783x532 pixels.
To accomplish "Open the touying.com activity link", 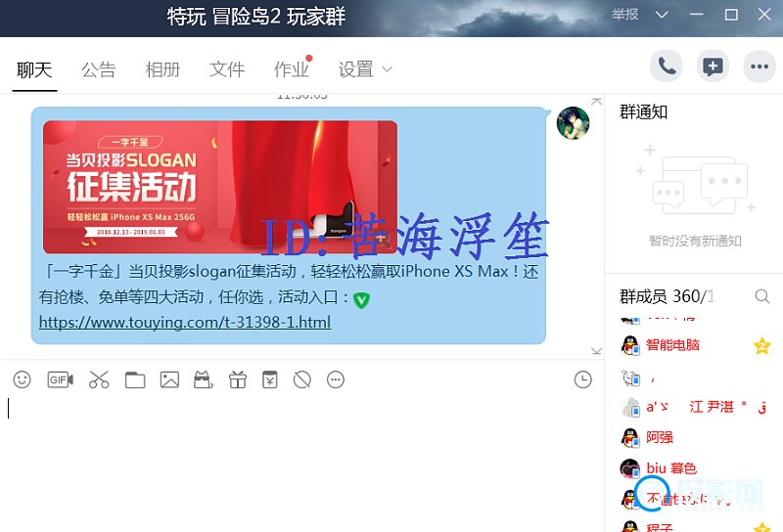I will 185,323.
